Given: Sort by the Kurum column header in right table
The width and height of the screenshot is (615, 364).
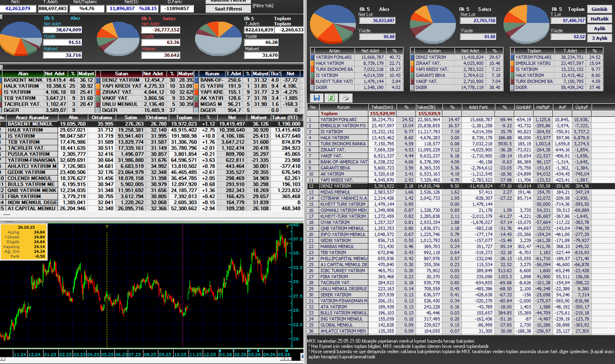Looking at the screenshot, I should 343,108.
